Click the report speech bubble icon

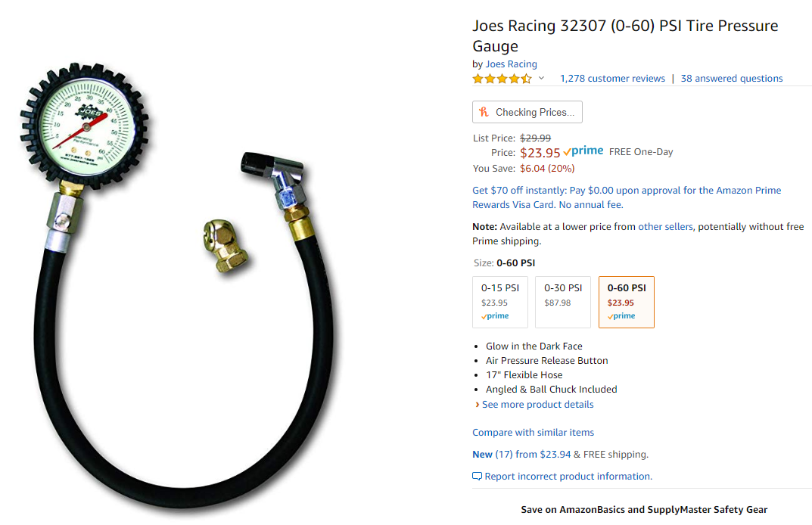[477, 477]
